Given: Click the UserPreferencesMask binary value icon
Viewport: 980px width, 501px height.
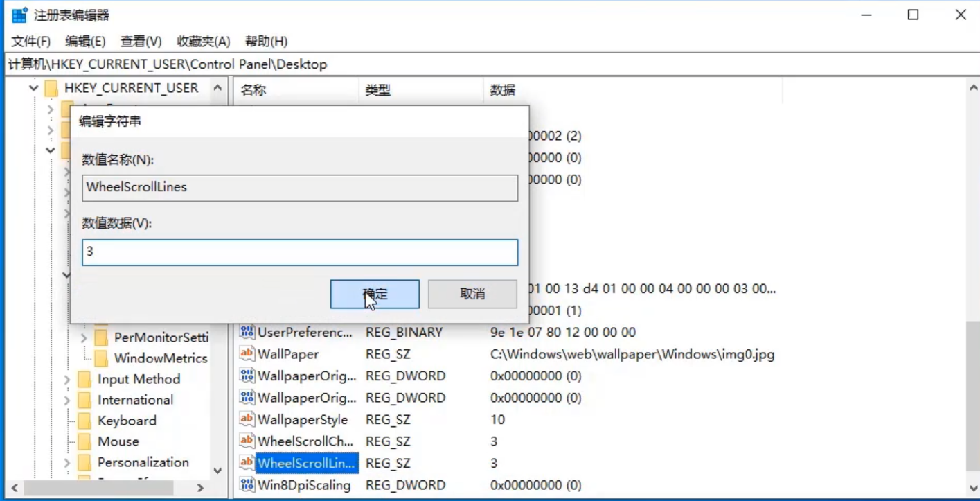Looking at the screenshot, I should [247, 332].
